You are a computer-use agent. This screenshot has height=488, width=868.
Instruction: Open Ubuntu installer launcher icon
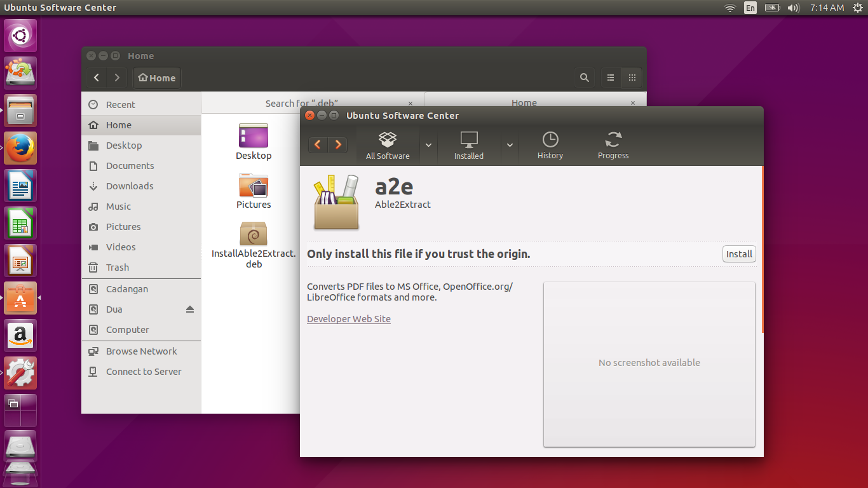click(21, 73)
